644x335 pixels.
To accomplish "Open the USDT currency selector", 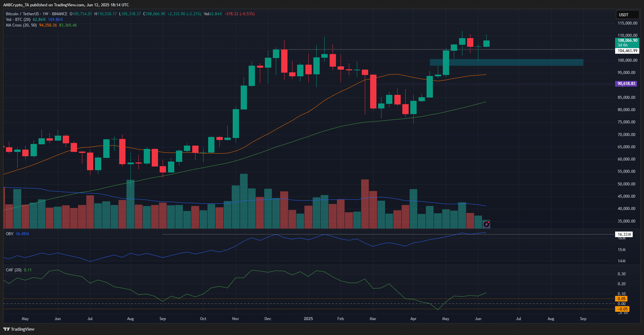I will pyautogui.click(x=627, y=15).
